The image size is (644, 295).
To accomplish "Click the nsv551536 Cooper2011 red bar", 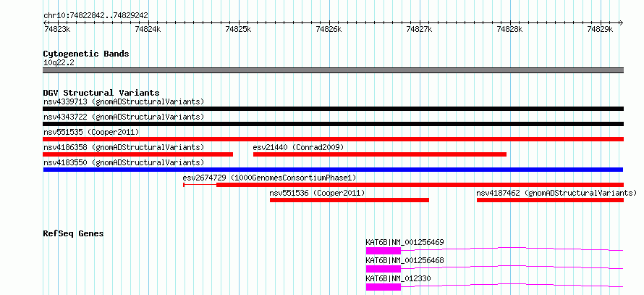I will click(x=349, y=200).
